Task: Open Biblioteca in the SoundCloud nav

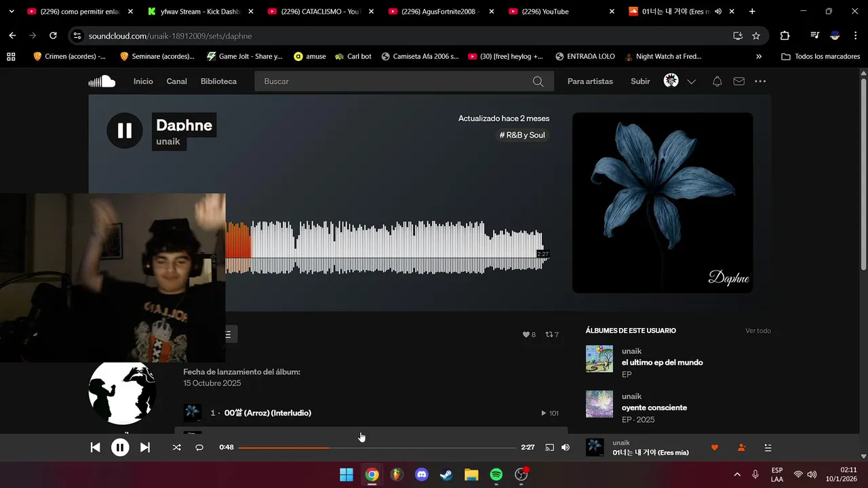Action: click(x=218, y=81)
